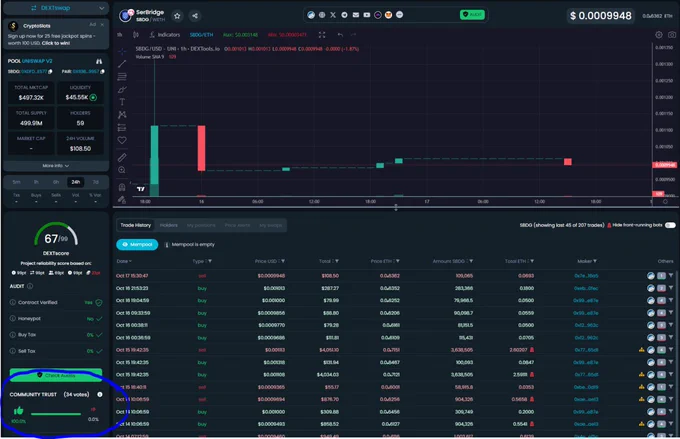Screen dimensions: 680x439
Task: Select the 6h stats timeframe
Action: pos(56,182)
